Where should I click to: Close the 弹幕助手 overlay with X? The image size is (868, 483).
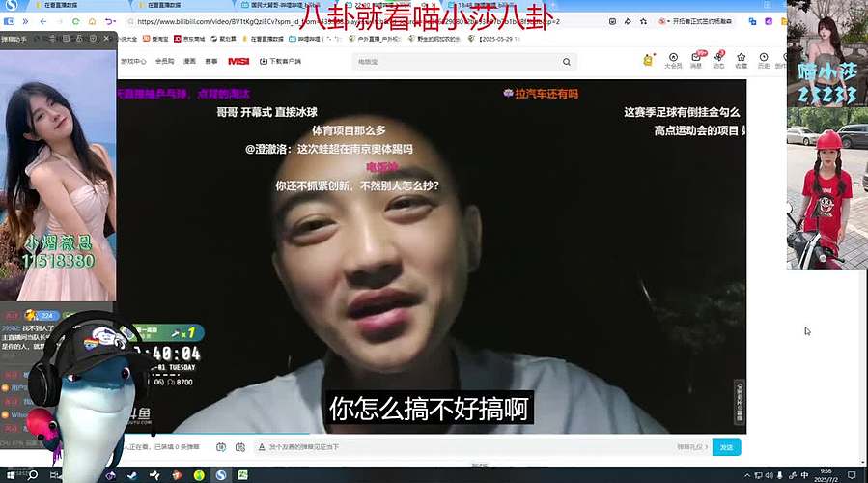106,39
